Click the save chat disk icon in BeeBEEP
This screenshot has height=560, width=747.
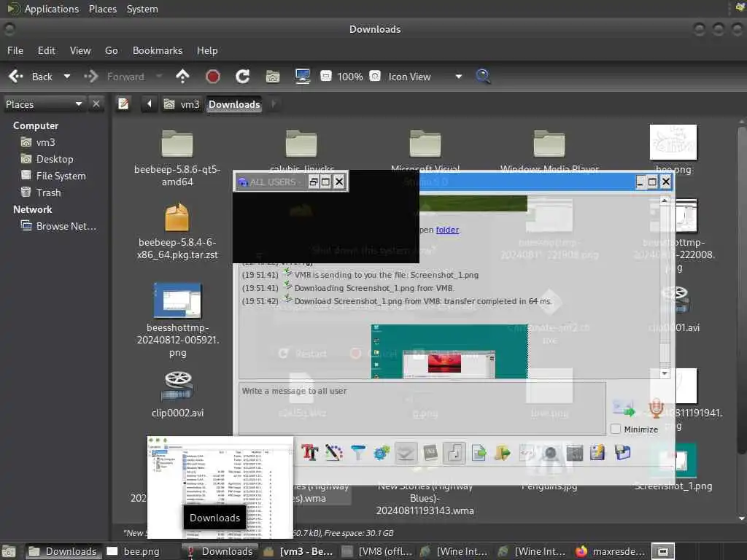coord(598,452)
